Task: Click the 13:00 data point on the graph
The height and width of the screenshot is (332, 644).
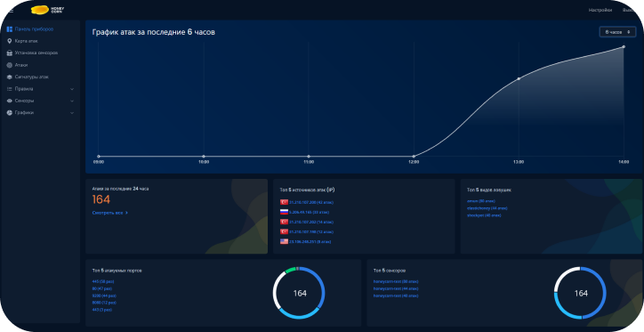Action: click(519, 78)
